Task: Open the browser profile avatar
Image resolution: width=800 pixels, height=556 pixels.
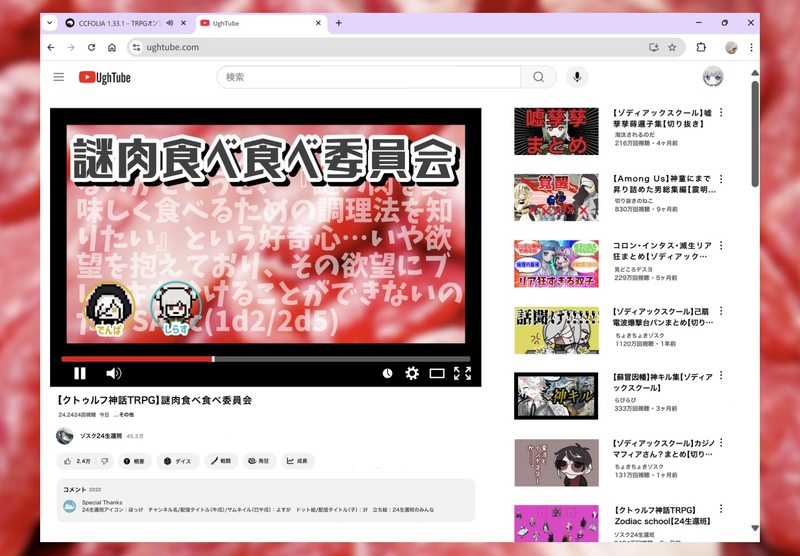Action: point(731,47)
